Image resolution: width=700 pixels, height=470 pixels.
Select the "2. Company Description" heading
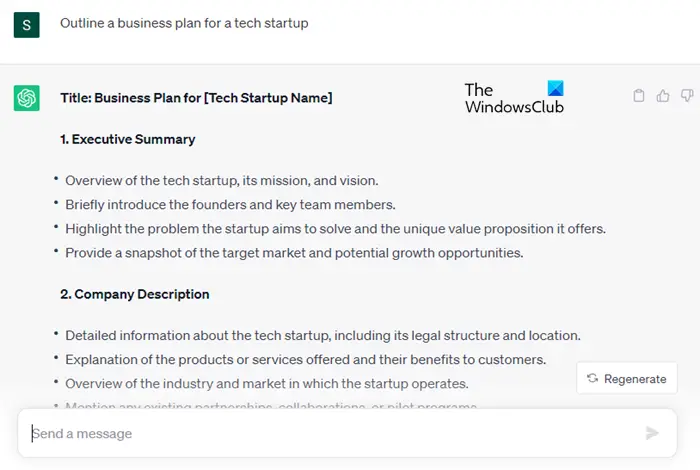(135, 294)
